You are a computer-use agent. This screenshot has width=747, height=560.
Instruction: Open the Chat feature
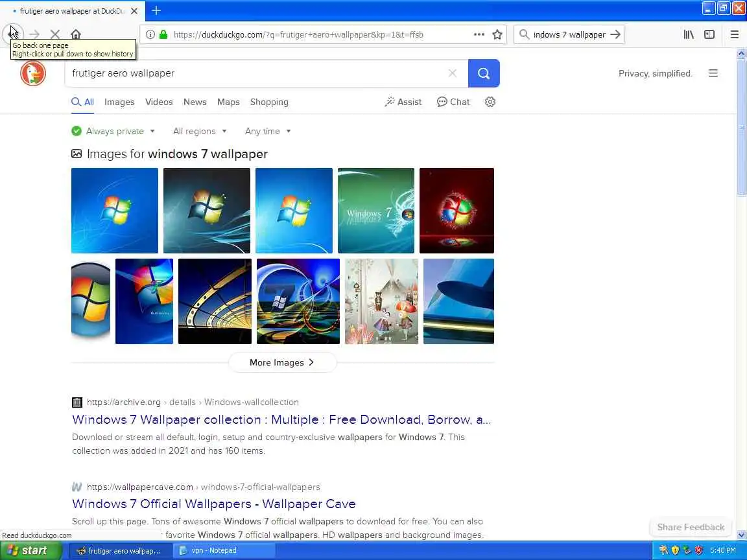453,102
